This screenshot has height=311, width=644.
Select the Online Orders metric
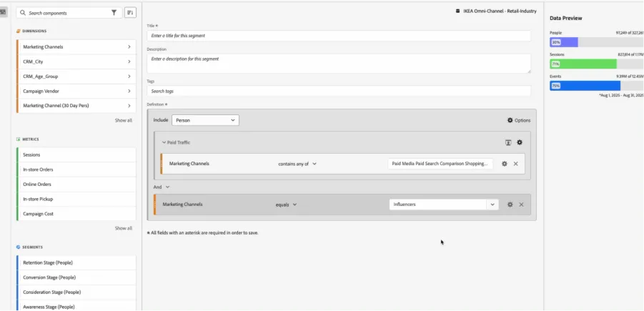click(76, 184)
